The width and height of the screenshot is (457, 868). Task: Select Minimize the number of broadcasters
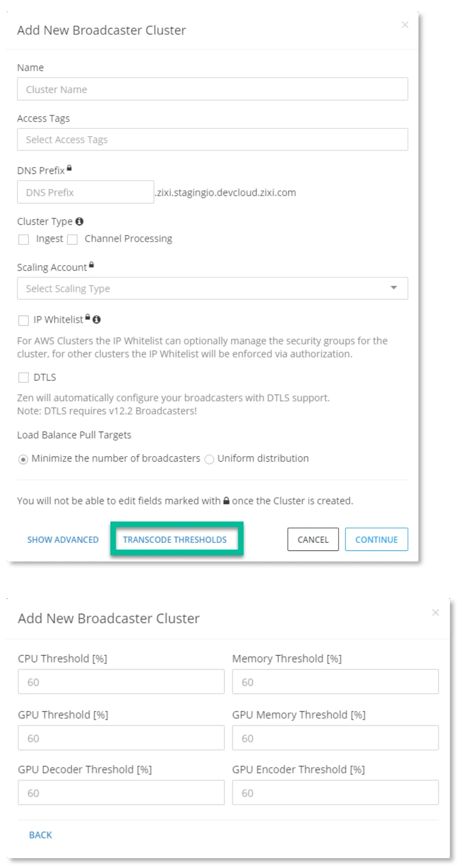[23, 459]
